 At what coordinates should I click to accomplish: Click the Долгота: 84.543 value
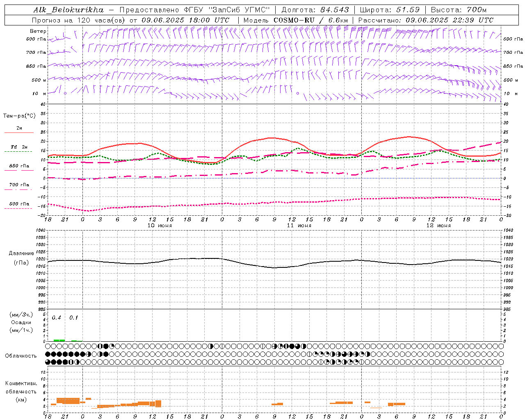[315, 9]
